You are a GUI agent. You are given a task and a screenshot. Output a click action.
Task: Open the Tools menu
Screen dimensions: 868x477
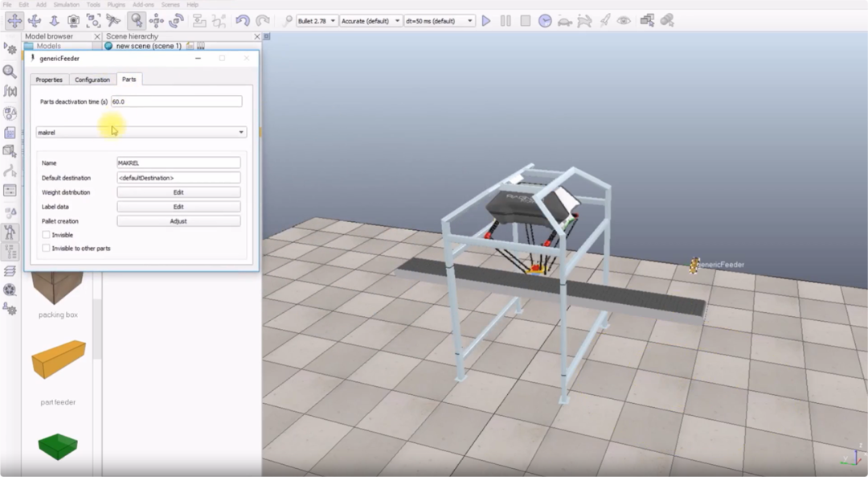click(93, 5)
